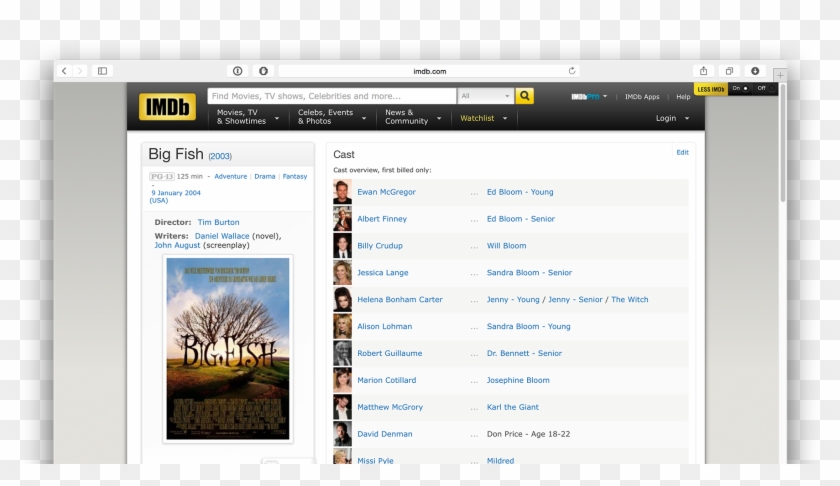The width and height of the screenshot is (840, 486).
Task: Open the info extension icon left of address bar
Action: coord(237,71)
